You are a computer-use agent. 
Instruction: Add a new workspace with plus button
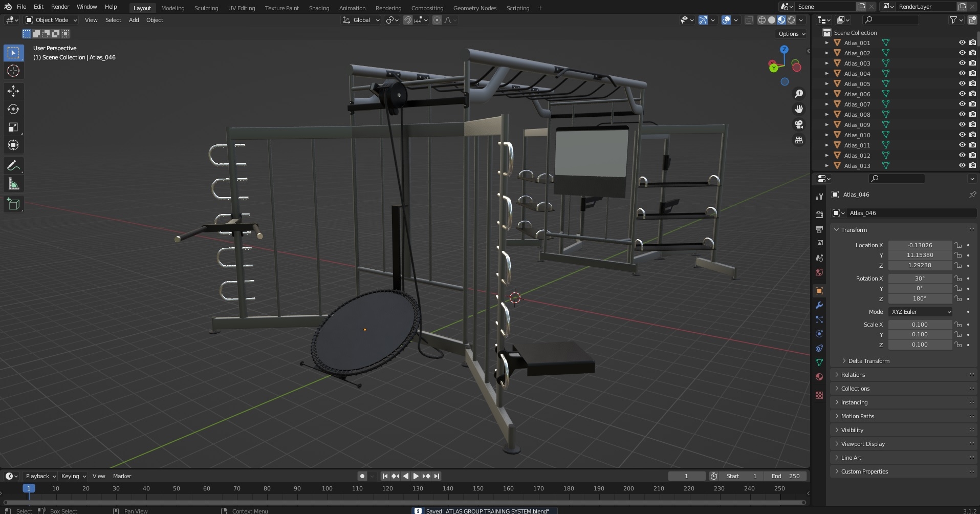[540, 8]
